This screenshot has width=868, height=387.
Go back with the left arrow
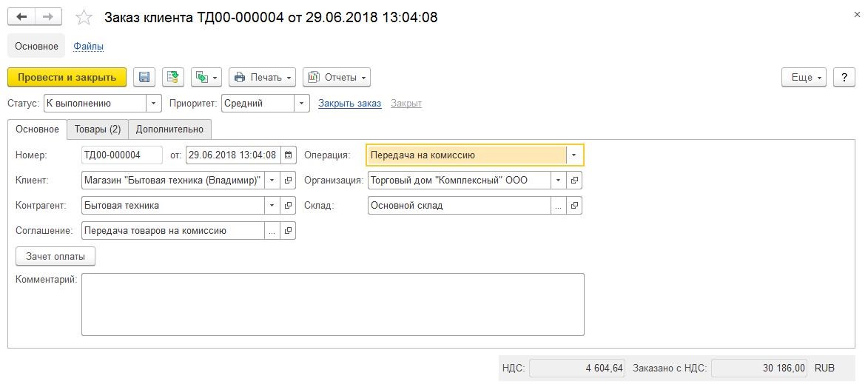(21, 17)
